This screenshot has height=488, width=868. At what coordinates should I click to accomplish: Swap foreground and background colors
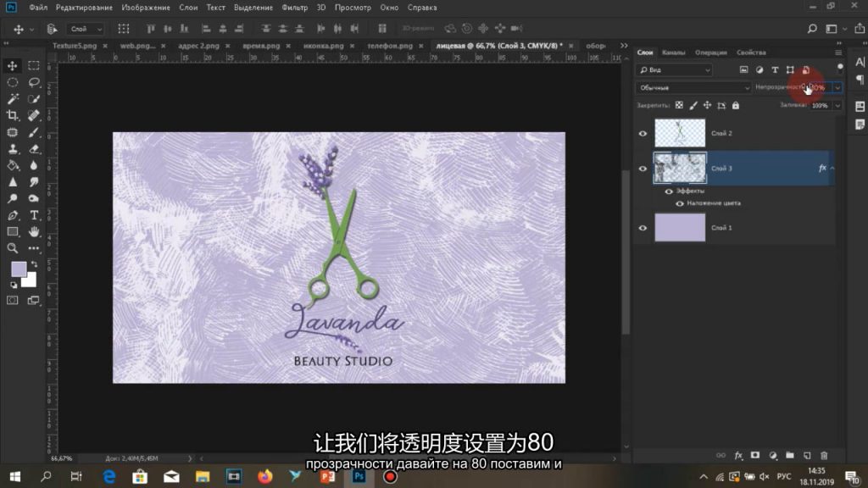(34, 264)
